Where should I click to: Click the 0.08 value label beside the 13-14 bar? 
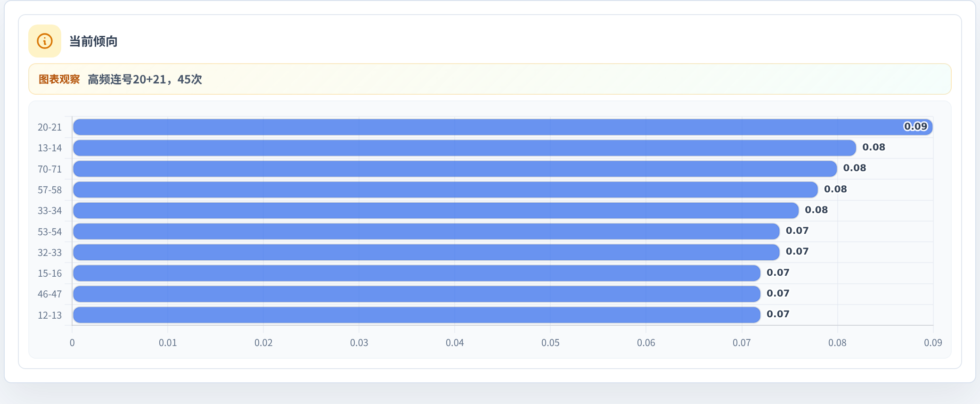pyautogui.click(x=874, y=147)
